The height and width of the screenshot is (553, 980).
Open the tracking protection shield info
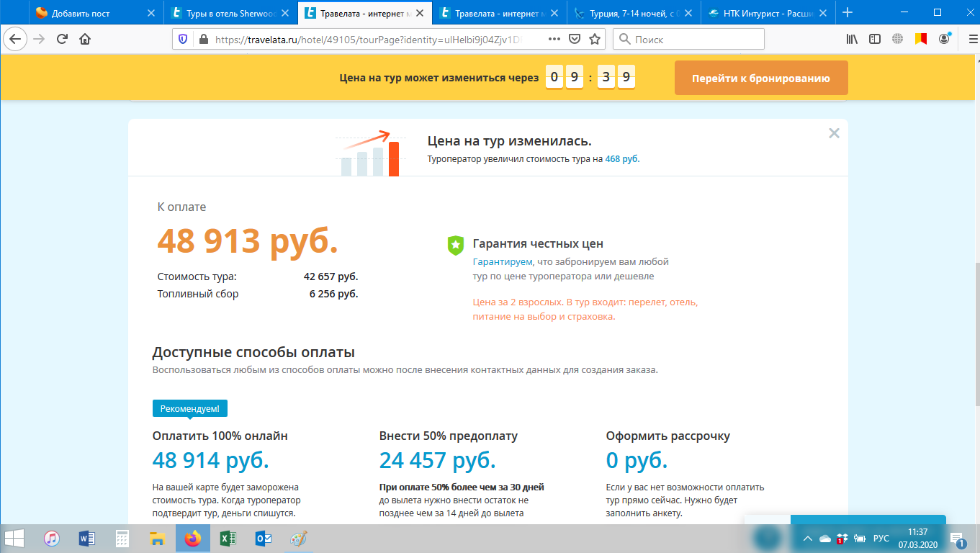[x=183, y=39]
